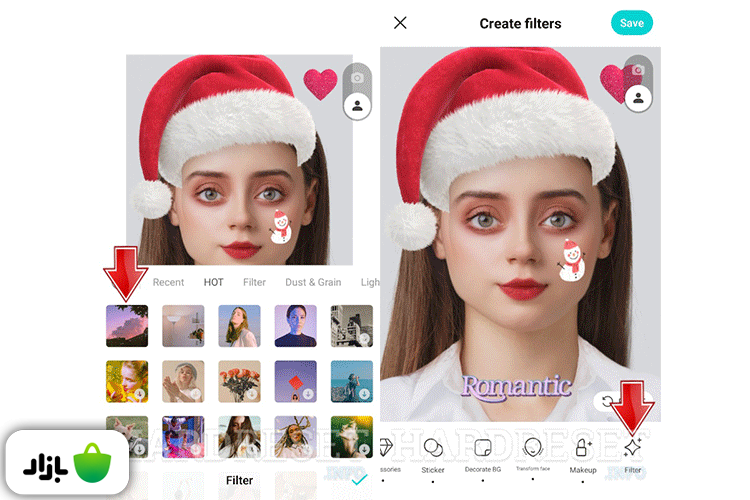The image size is (750, 500).
Task: Select the Filter category tab
Action: (254, 283)
